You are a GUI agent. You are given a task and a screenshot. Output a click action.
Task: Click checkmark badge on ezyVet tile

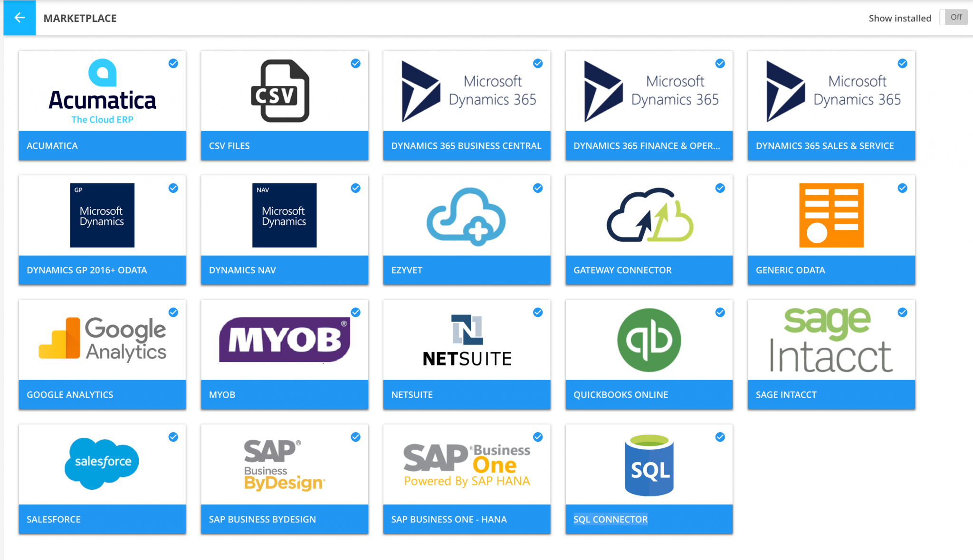coord(538,188)
